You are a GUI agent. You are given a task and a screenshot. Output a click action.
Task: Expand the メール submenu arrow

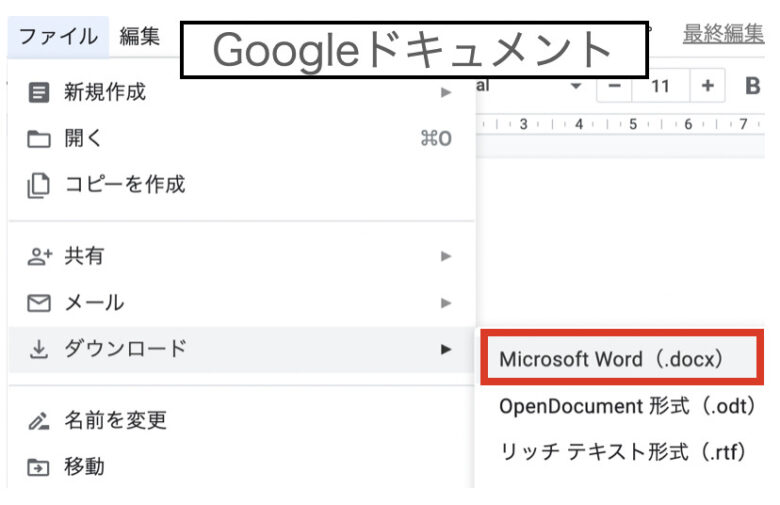click(446, 303)
